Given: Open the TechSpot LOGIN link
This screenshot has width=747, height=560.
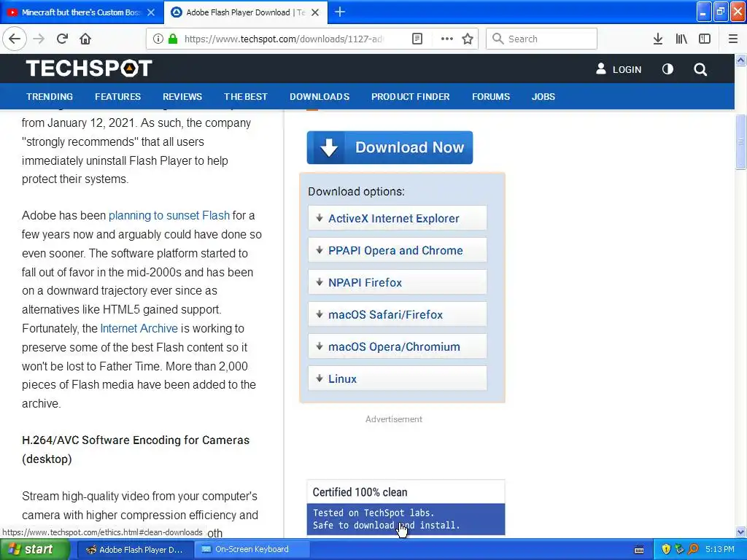Looking at the screenshot, I should click(619, 69).
